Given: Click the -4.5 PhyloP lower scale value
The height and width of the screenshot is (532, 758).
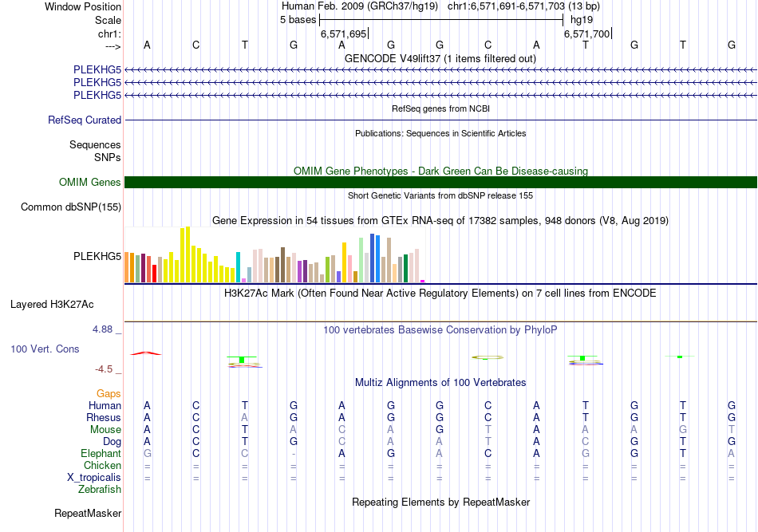Looking at the screenshot, I should 104,369.
